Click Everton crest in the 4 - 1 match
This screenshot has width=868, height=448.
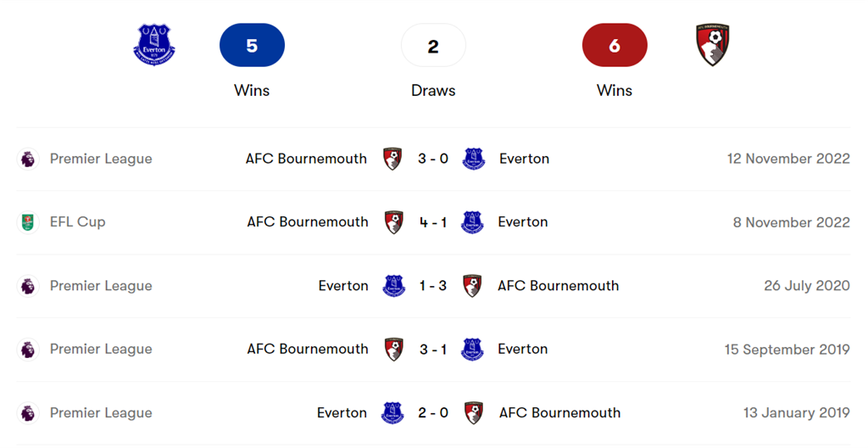[472, 222]
